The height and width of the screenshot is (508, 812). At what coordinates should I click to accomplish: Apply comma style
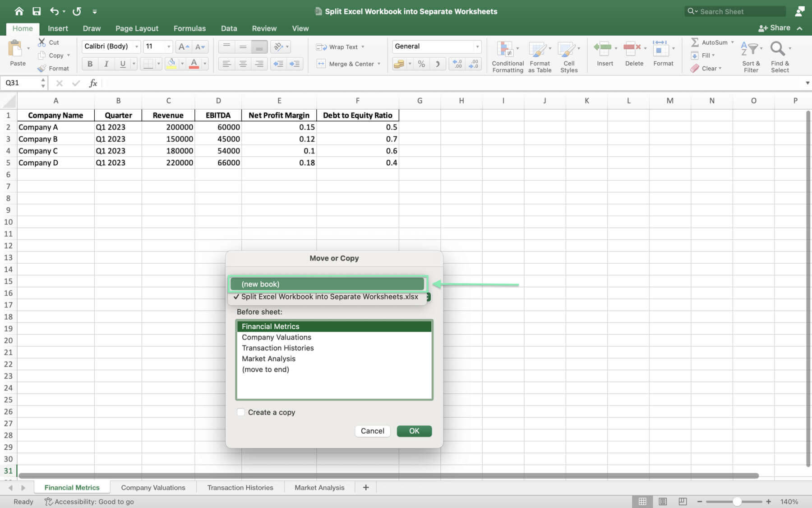click(438, 64)
